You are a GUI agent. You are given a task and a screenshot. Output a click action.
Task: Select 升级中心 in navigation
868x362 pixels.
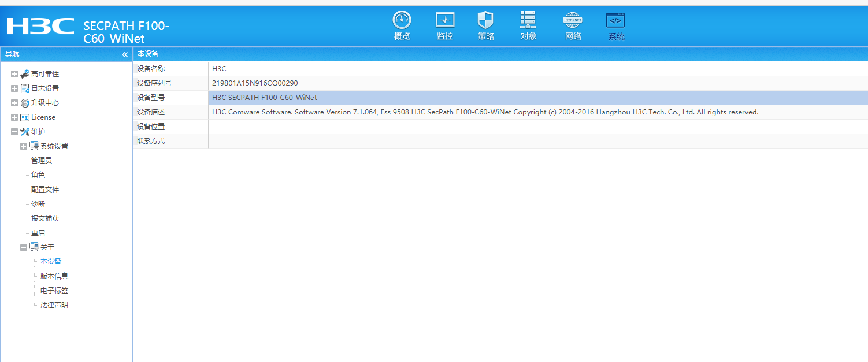coord(45,103)
